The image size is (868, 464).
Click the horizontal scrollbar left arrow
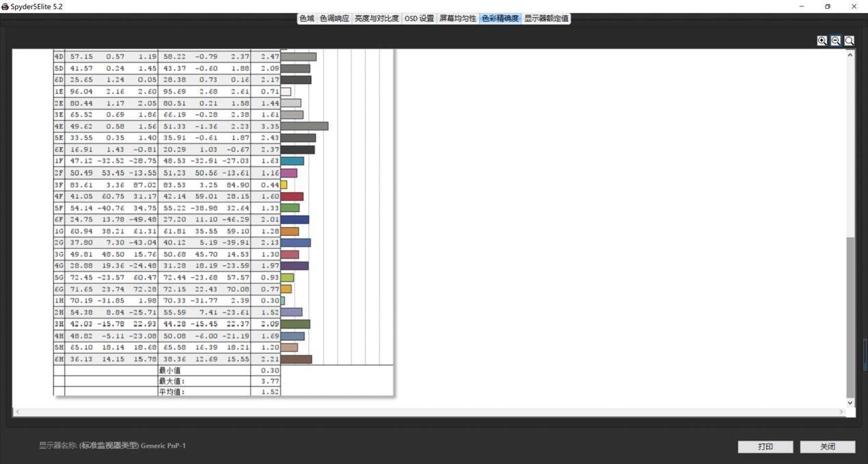pyautogui.click(x=17, y=412)
